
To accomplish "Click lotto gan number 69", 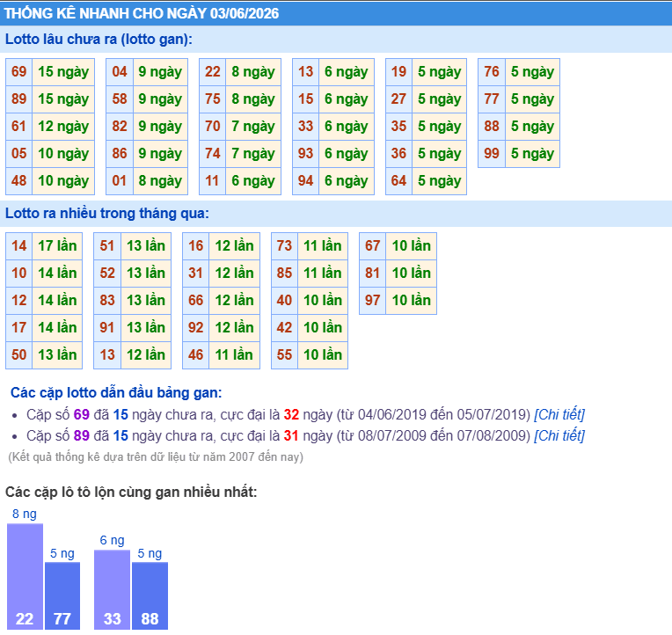I will point(18,71).
